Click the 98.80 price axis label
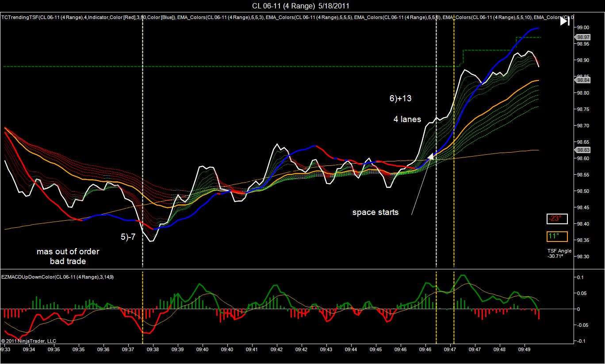Image resolution: width=605 pixels, height=364 pixels. coord(583,93)
